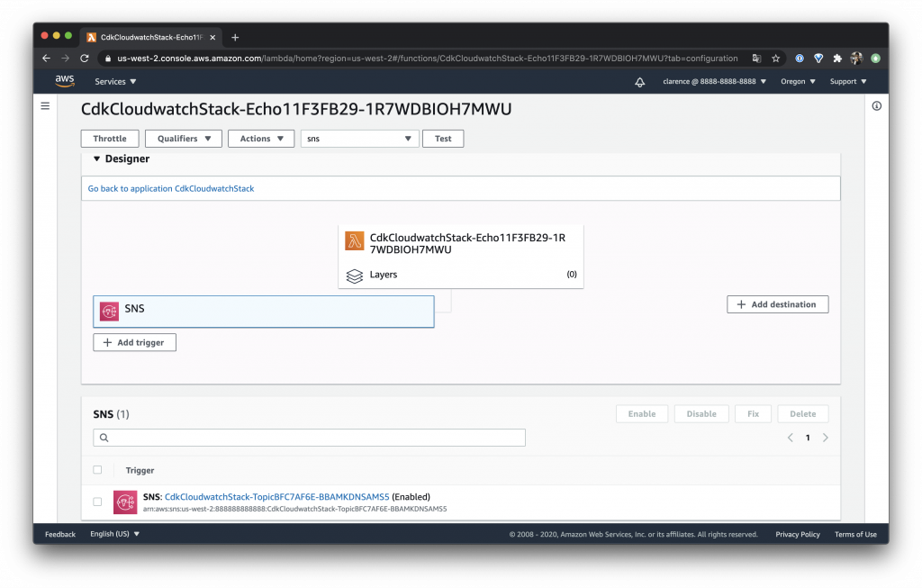Click SNS icon in designer trigger box
The width and height of the screenshot is (922, 588).
pos(109,311)
